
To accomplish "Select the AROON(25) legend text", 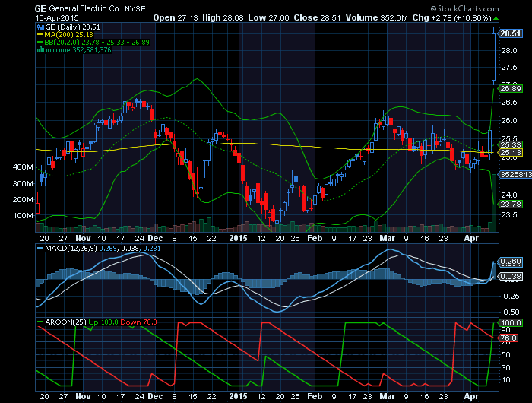I will coord(66,322).
